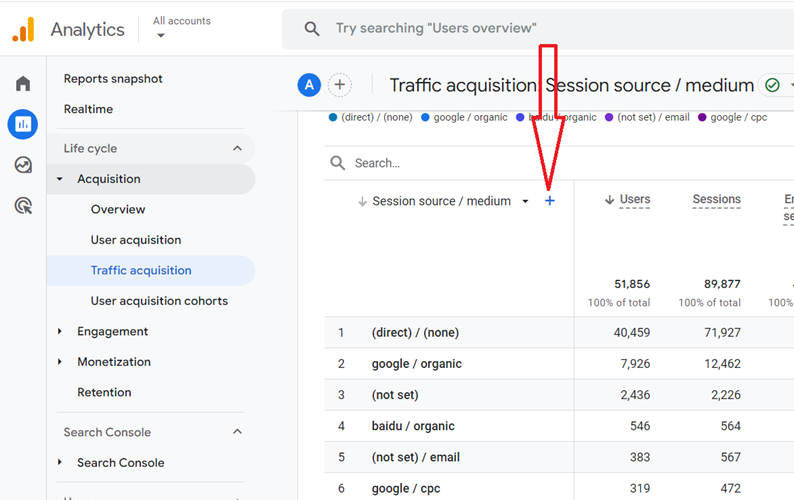Viewport: 794px width, 500px height.
Task: Click the Sessions value 12,462
Action: point(722,364)
